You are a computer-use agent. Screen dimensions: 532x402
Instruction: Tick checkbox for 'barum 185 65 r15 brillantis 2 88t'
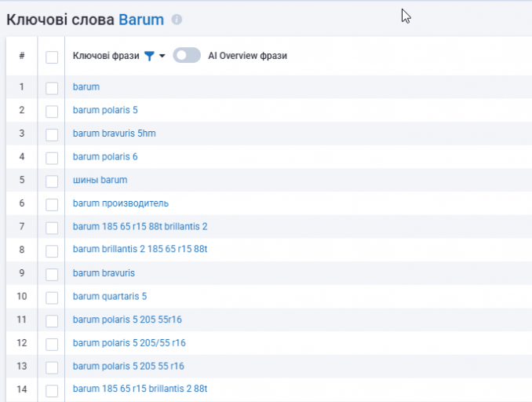tap(52, 391)
